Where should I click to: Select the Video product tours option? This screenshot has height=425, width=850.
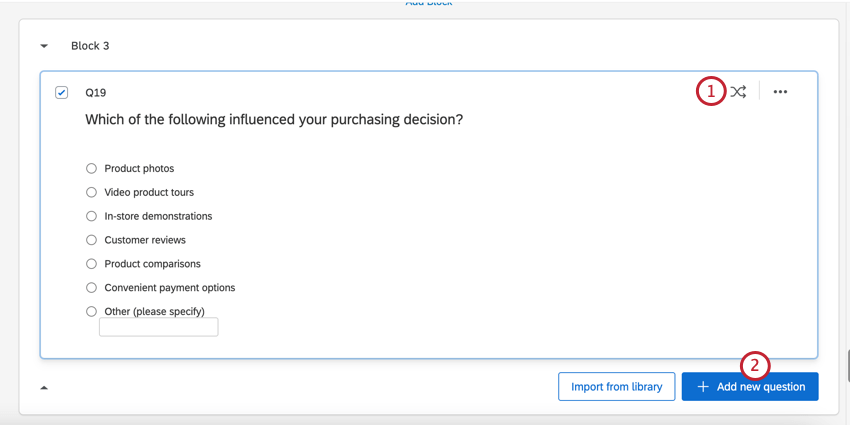click(x=92, y=192)
